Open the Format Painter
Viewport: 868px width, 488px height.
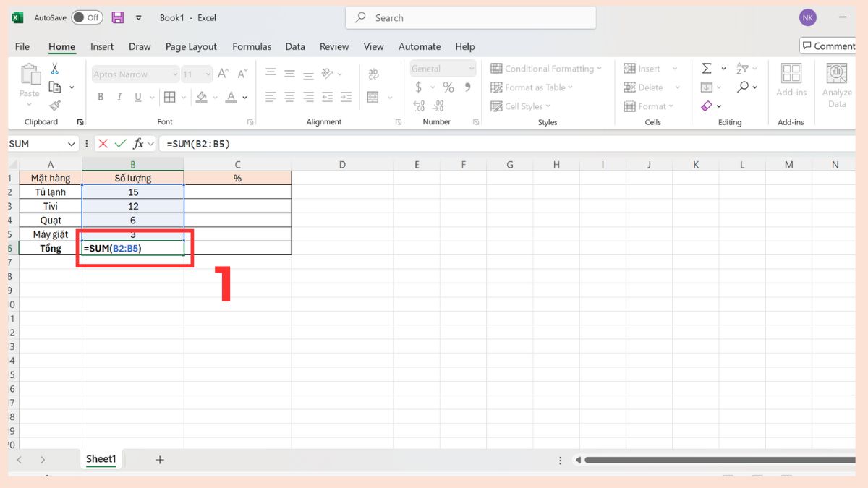[x=56, y=105]
